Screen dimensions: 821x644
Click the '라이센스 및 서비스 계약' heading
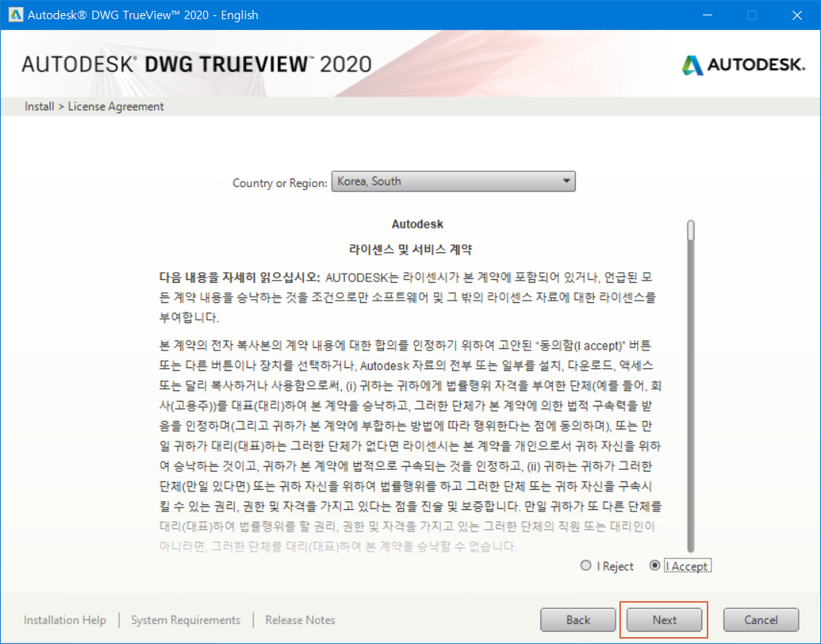coord(410,249)
